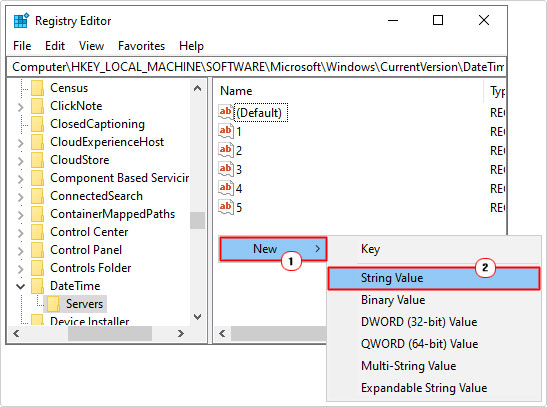Screen dimensions: 547x407
Task: Click the ClosedCaptioning folder icon
Action: (x=37, y=124)
